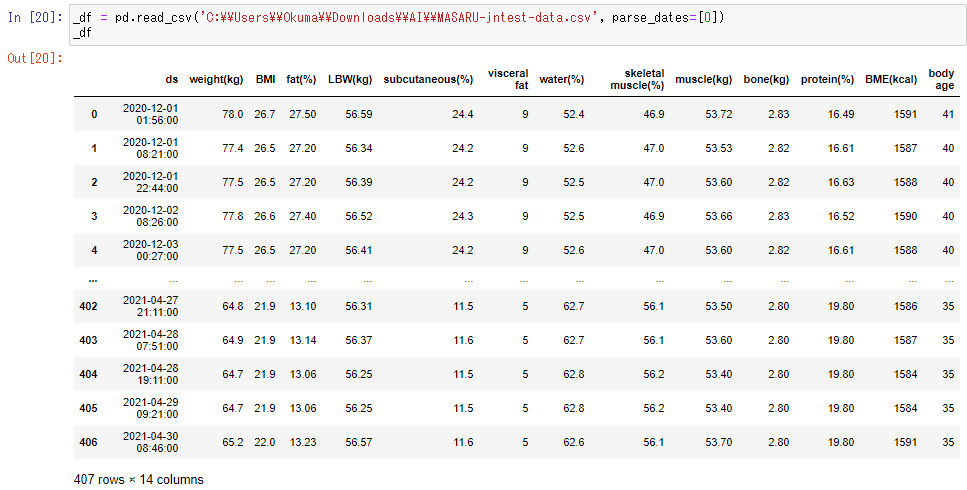Click row index 2
967x490 pixels.
pos(94,182)
